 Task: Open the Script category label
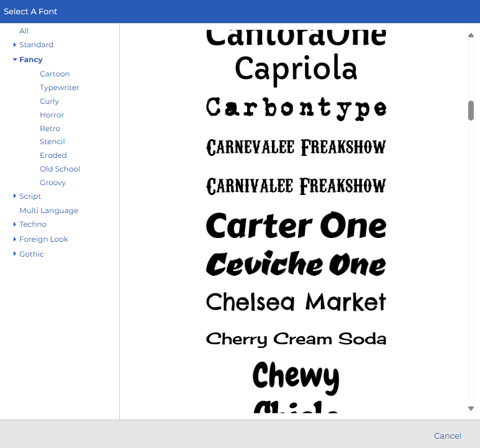[30, 196]
